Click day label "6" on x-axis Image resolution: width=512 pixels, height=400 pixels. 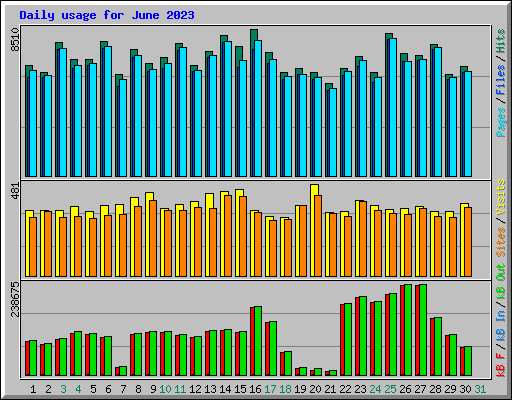pyautogui.click(x=108, y=389)
